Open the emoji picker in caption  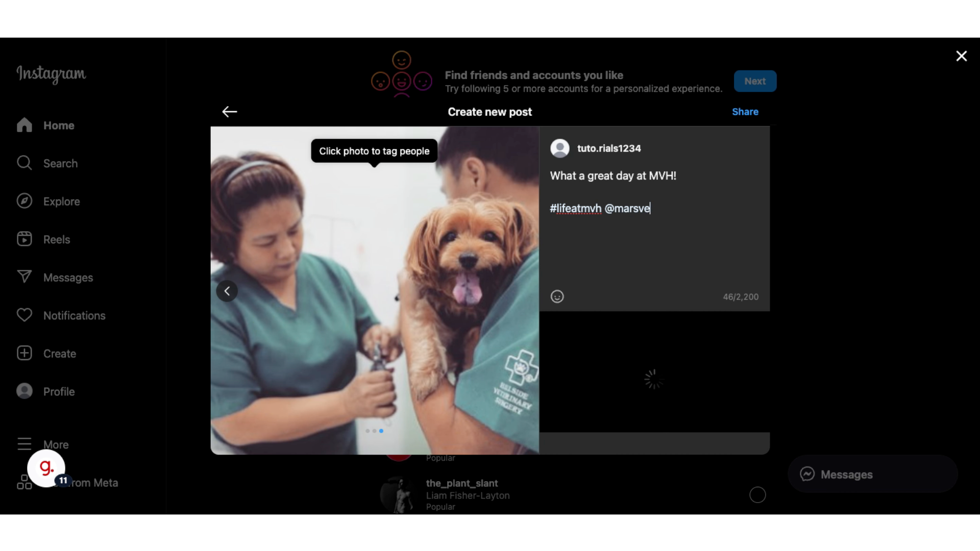coord(557,296)
